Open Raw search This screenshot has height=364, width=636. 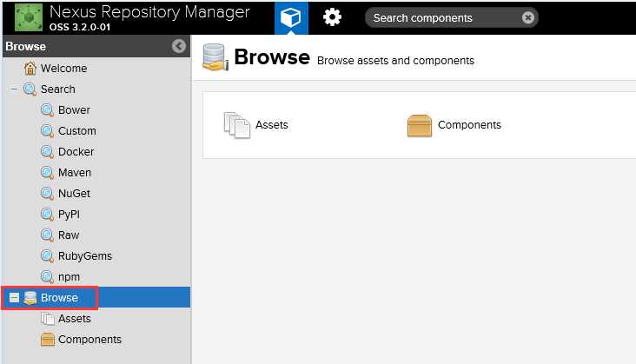(x=69, y=235)
